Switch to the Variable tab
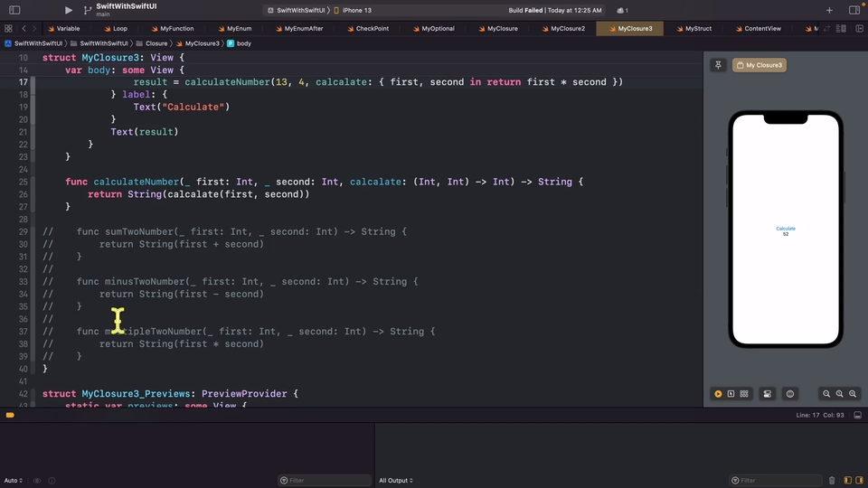This screenshot has width=868, height=488. (x=64, y=28)
